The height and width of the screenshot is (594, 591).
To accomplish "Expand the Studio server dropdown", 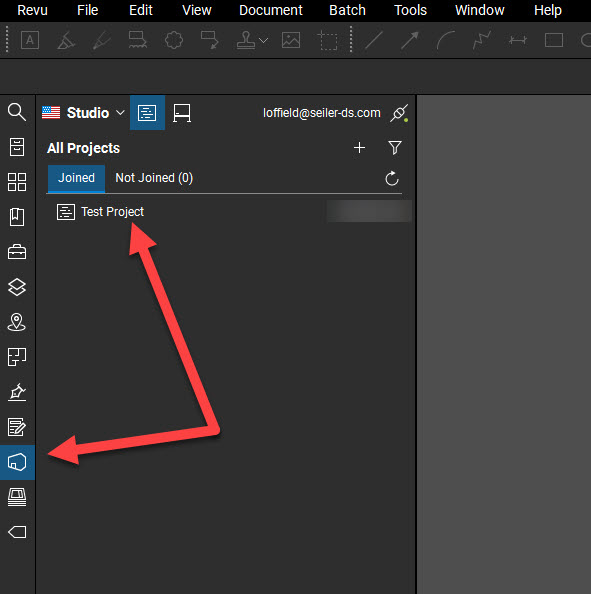I will [120, 113].
